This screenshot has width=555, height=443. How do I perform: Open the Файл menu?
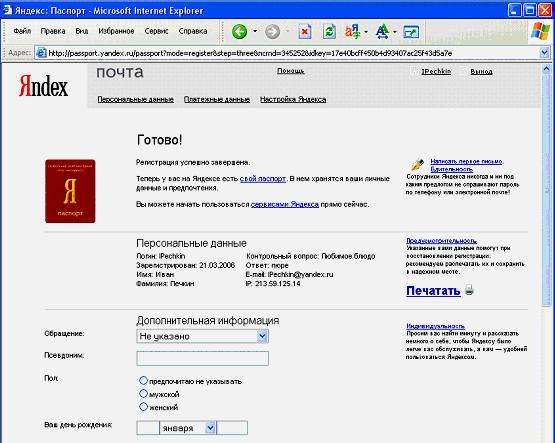pos(22,31)
